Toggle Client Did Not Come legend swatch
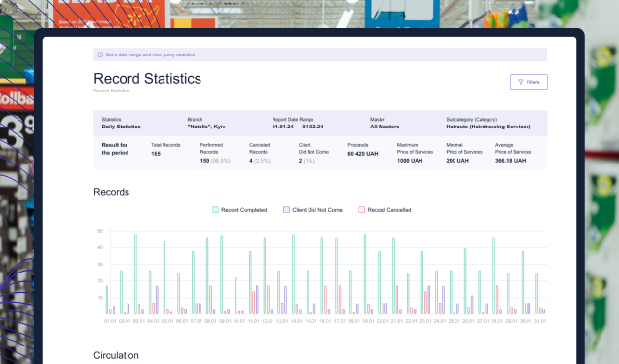This screenshot has height=364, width=619. pyautogui.click(x=286, y=210)
